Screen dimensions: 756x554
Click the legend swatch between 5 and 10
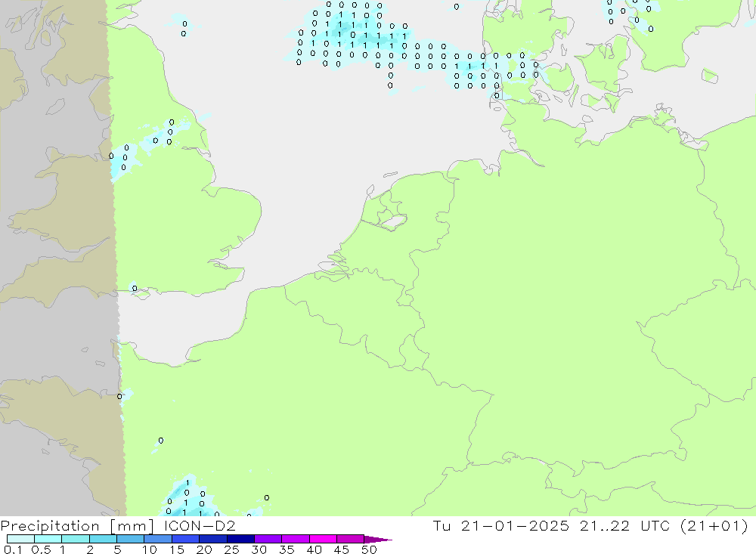(x=130, y=539)
